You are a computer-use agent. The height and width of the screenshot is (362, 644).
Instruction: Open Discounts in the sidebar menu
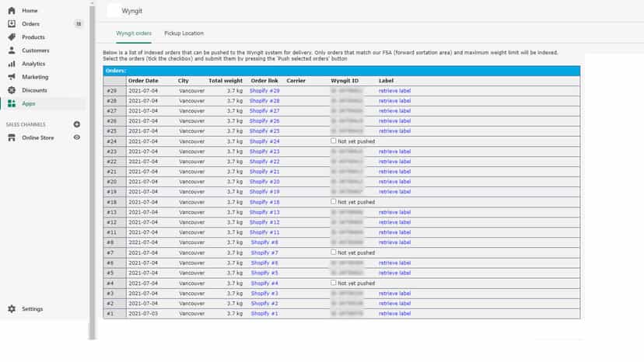(x=34, y=90)
